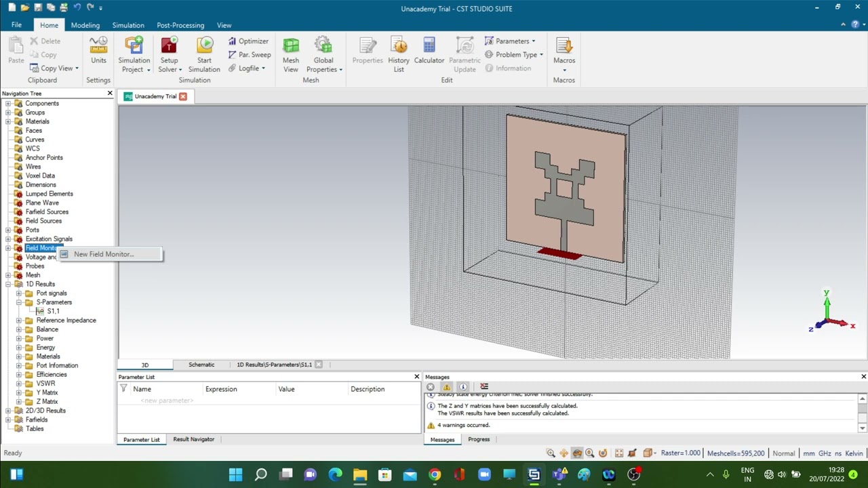Image resolution: width=868 pixels, height=488 pixels.
Task: Collapse the 1D Results tree node
Action: click(8, 284)
